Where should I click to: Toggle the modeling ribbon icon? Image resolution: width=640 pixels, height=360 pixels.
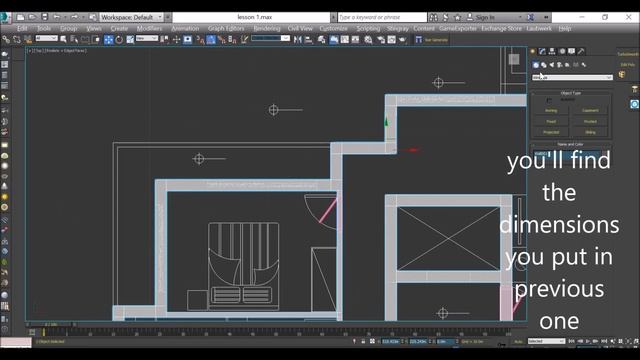coord(334,39)
